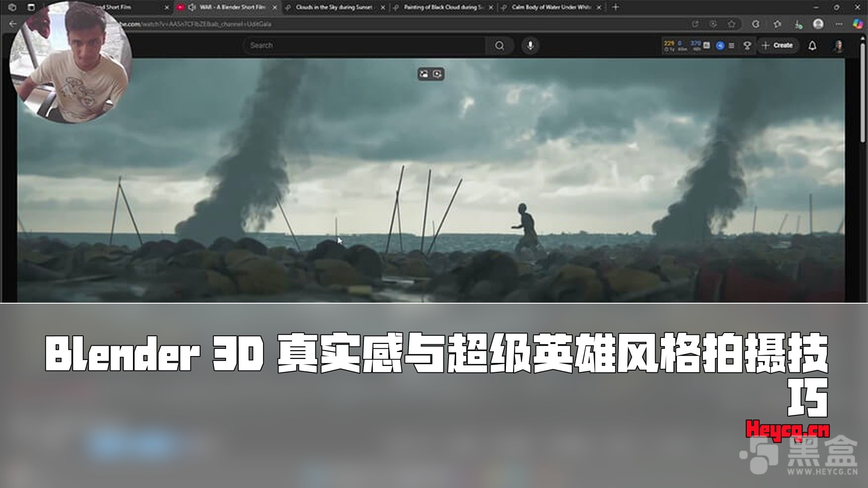This screenshot has width=868, height=488.
Task: Click picture-in-picture overlay icon on video
Action: 424,74
